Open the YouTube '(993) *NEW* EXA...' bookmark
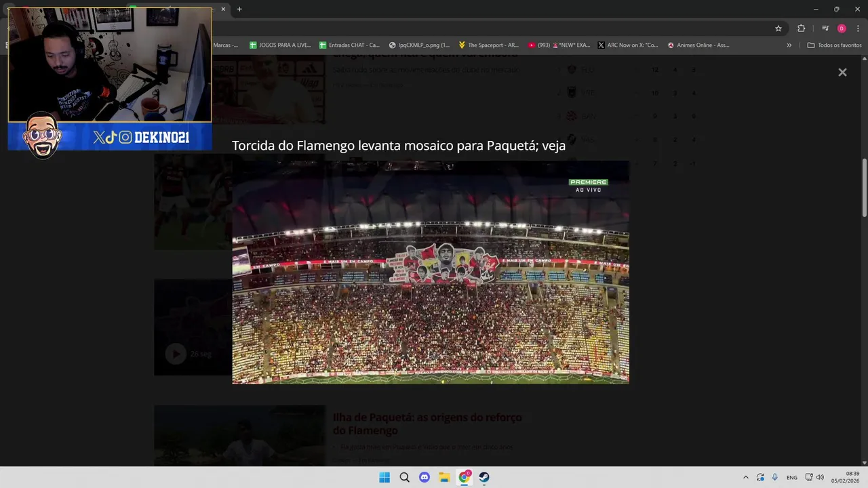 (x=559, y=45)
